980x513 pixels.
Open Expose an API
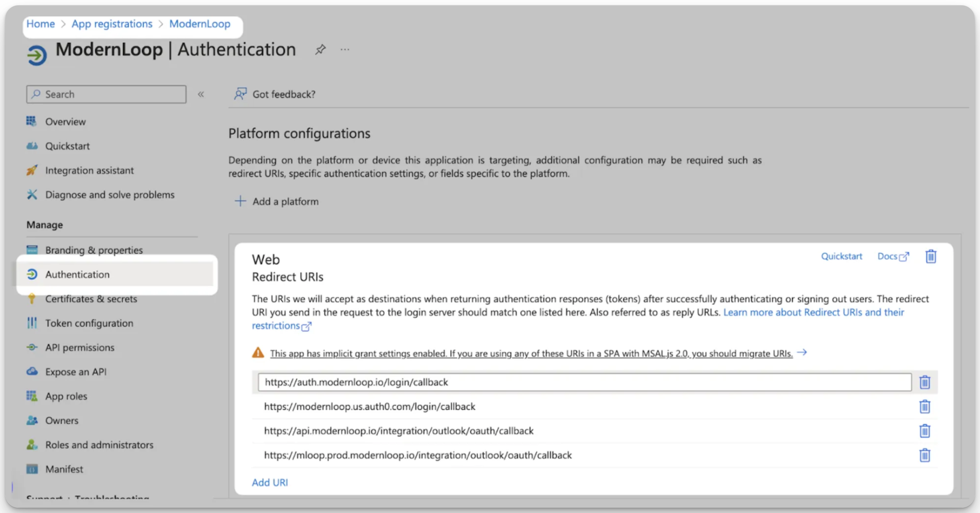tap(76, 372)
